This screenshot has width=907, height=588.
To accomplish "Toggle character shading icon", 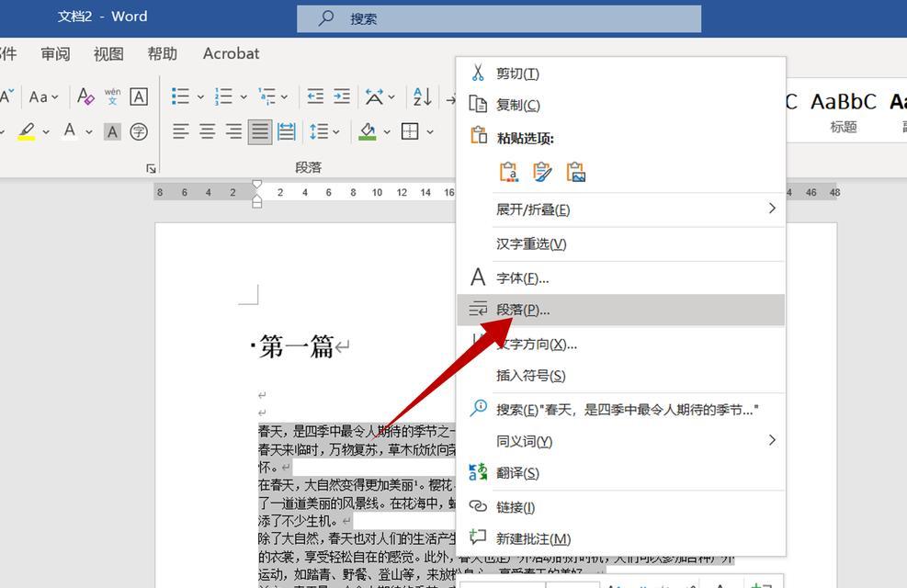I will click(x=113, y=131).
